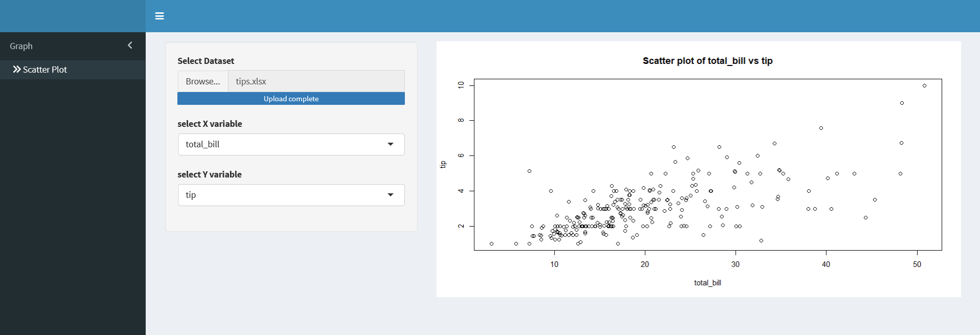
Task: Click the double-arrow icon beside Scatter Plot
Action: (17, 70)
